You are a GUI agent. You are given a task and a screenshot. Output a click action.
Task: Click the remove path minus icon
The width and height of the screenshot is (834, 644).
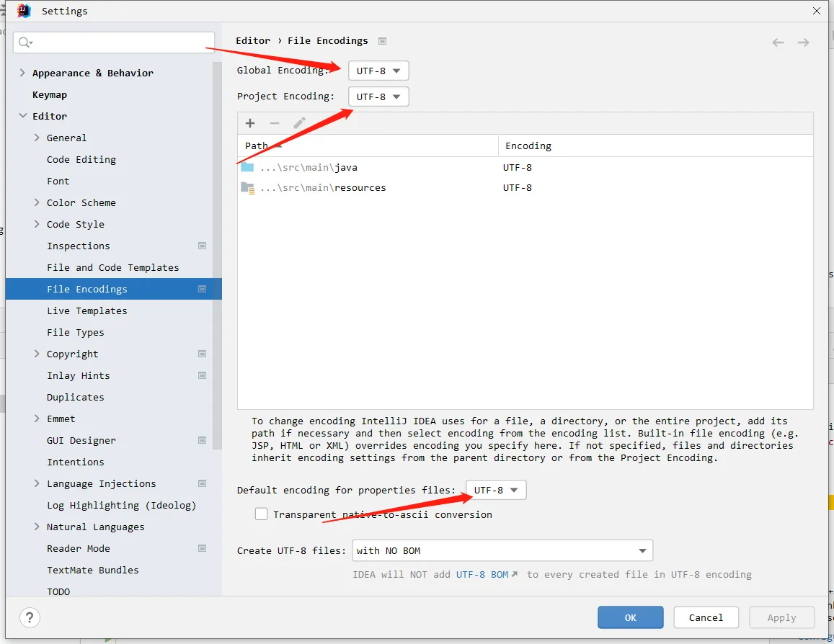point(275,123)
